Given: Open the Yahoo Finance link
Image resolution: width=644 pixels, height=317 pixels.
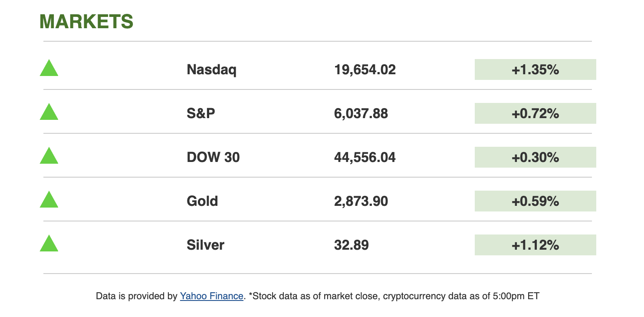Looking at the screenshot, I should 211,296.
